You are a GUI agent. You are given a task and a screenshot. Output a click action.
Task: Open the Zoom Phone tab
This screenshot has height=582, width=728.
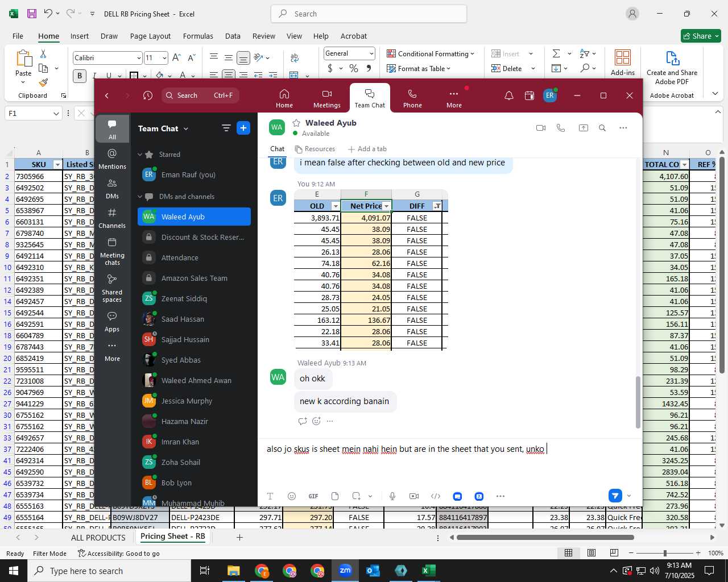coord(412,98)
